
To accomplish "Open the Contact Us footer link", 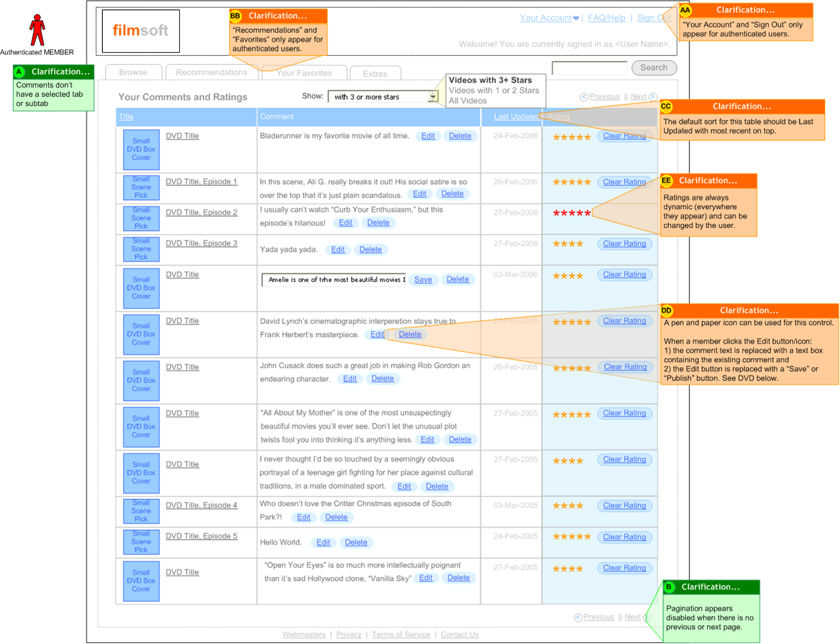I will tap(460, 635).
